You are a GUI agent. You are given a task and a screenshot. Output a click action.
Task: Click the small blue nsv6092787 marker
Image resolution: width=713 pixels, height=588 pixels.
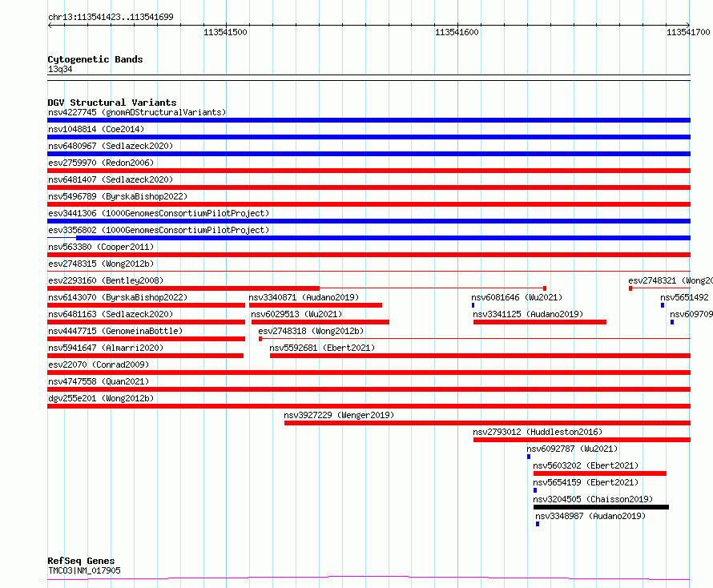pos(529,457)
